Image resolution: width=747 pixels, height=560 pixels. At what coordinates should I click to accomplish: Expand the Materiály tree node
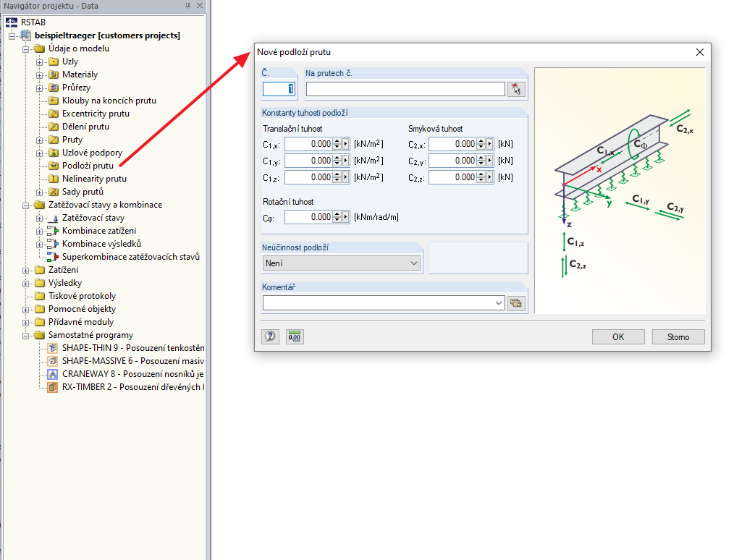(x=40, y=75)
